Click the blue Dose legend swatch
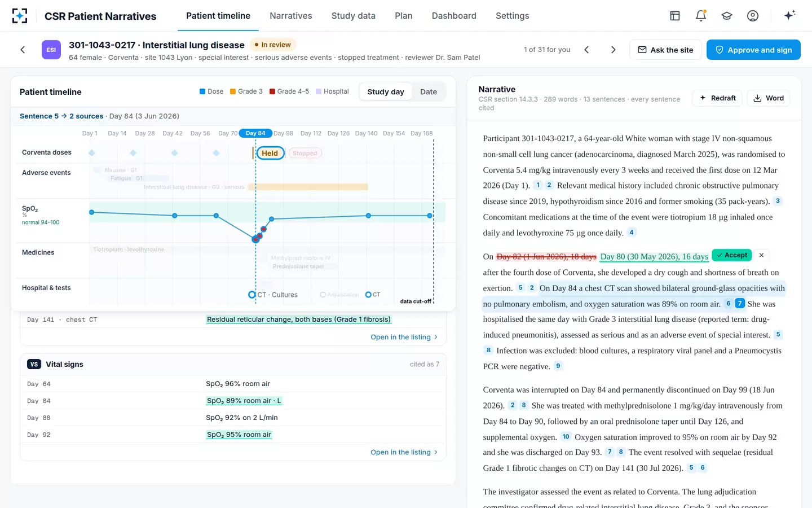 coord(202,91)
